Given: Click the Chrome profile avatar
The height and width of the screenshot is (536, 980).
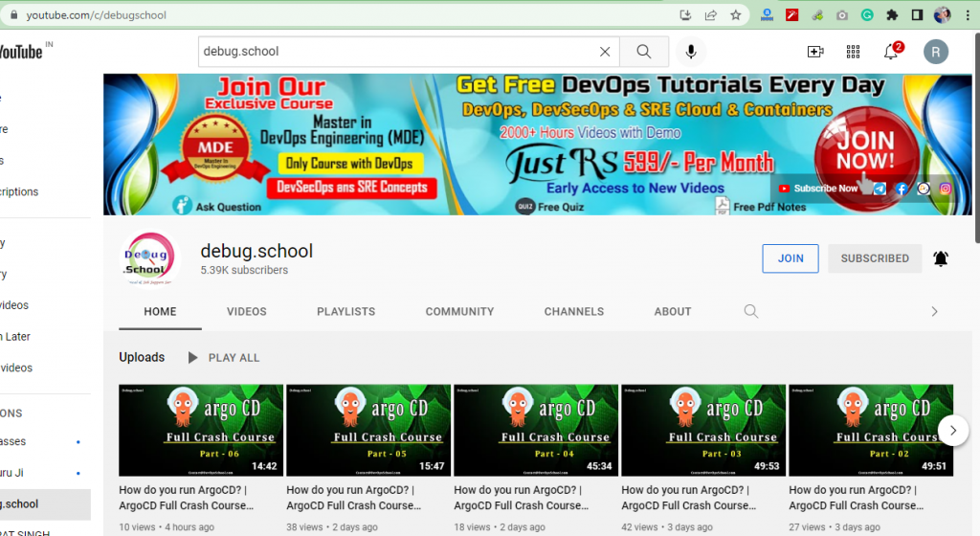Looking at the screenshot, I should (x=942, y=15).
